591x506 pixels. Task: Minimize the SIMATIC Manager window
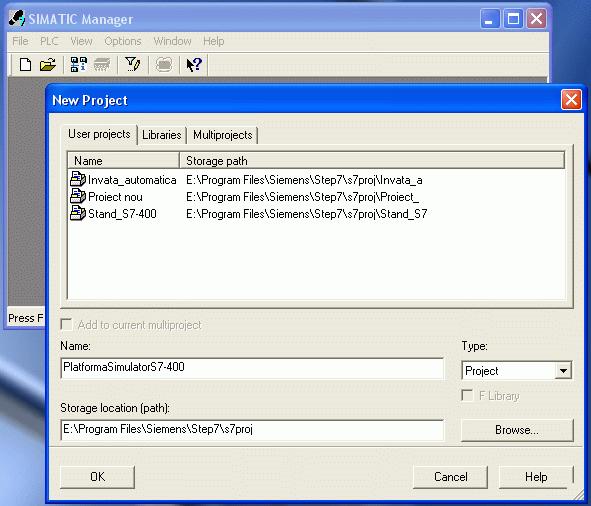coord(490,18)
